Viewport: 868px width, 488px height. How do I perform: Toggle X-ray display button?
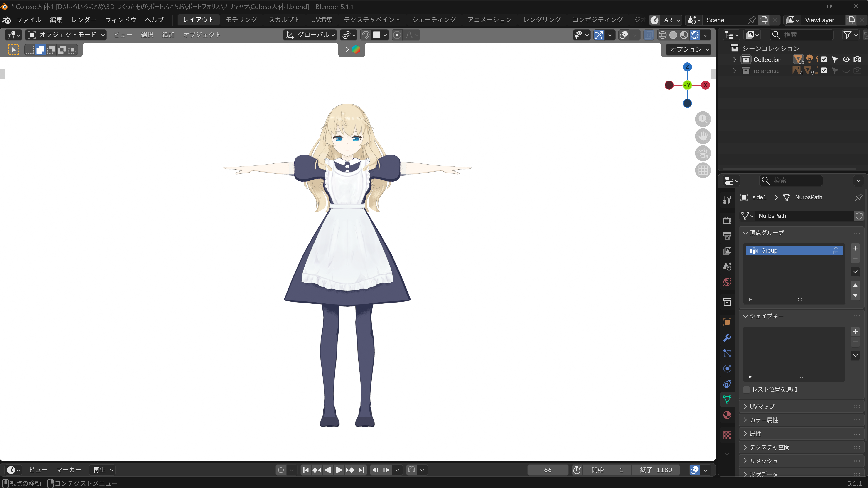[x=648, y=35]
